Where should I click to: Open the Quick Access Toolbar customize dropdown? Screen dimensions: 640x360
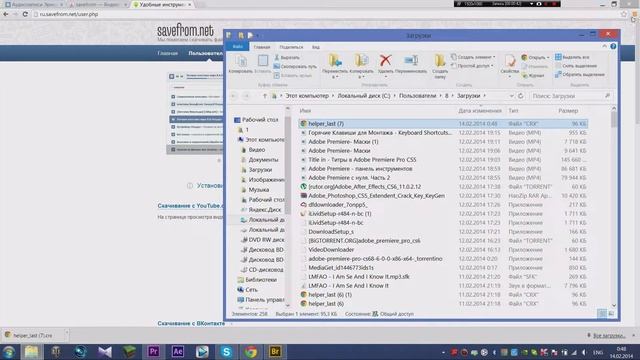pyautogui.click(x=258, y=36)
